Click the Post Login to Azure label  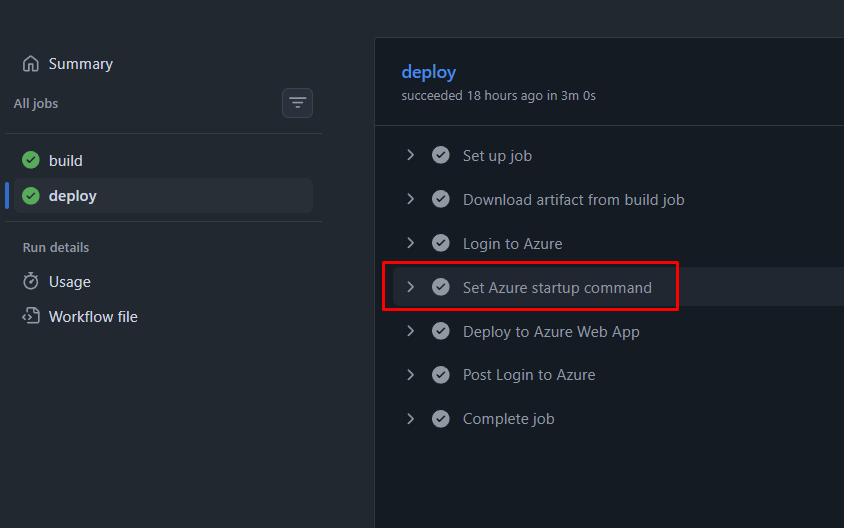click(x=529, y=375)
